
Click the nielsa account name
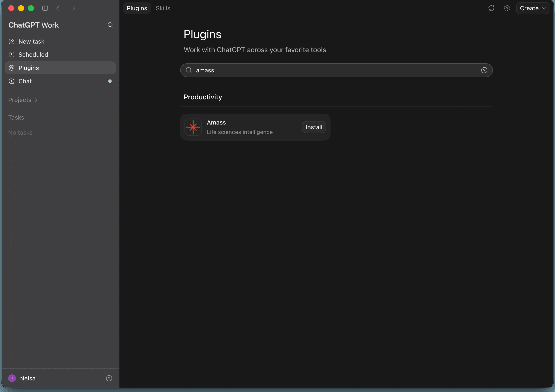(x=27, y=378)
